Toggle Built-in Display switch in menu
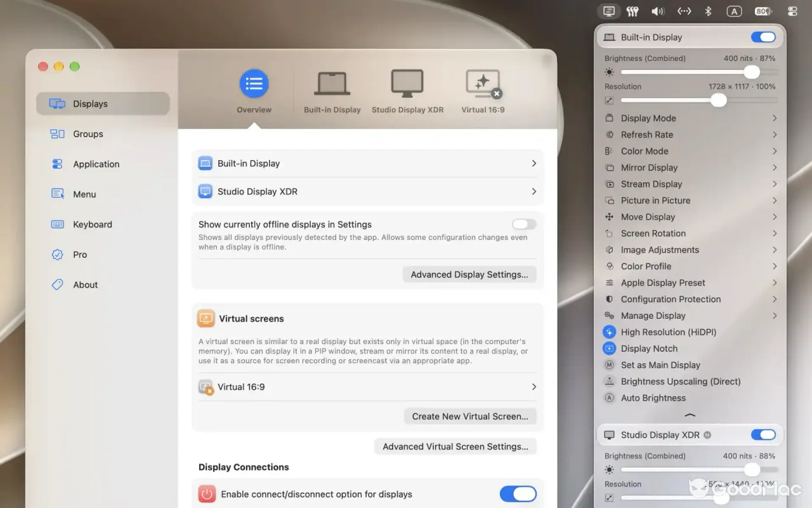 [763, 37]
